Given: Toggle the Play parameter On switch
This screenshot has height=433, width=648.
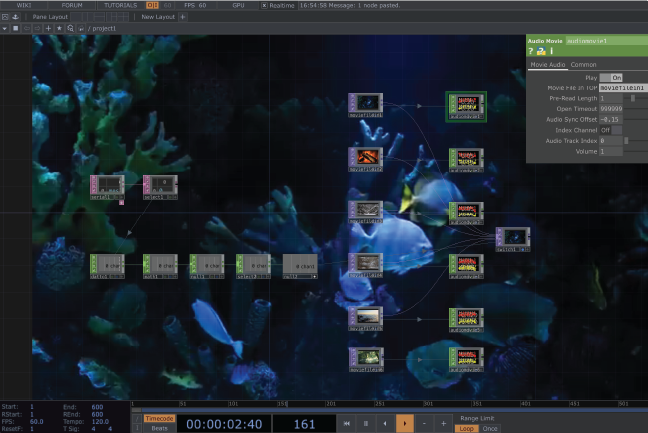Looking at the screenshot, I should click(611, 78).
